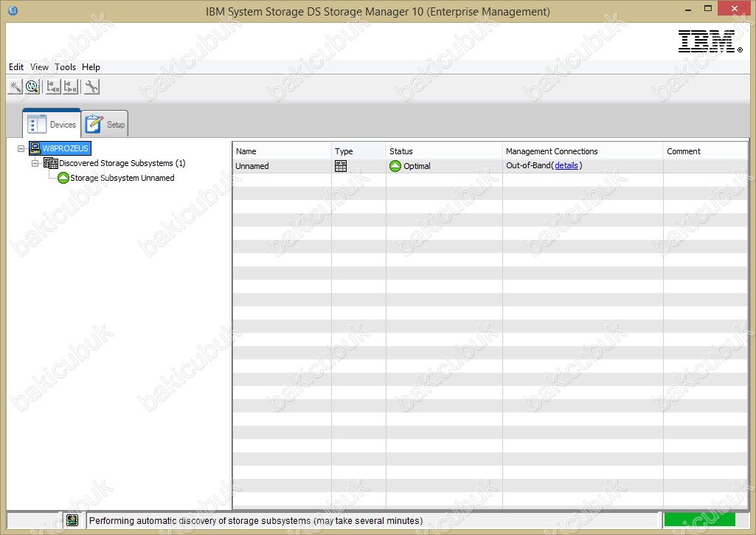Maximize the Storage Manager window
Viewport: 756px width, 535px height.
click(x=708, y=9)
